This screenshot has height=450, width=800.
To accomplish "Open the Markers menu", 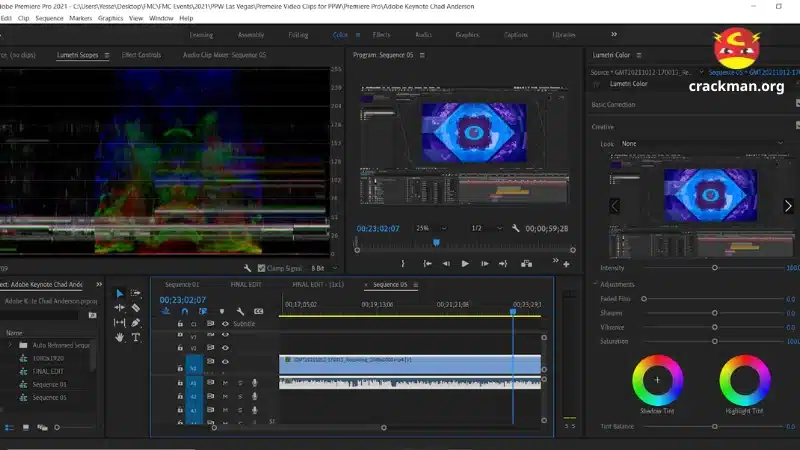I will (81, 18).
